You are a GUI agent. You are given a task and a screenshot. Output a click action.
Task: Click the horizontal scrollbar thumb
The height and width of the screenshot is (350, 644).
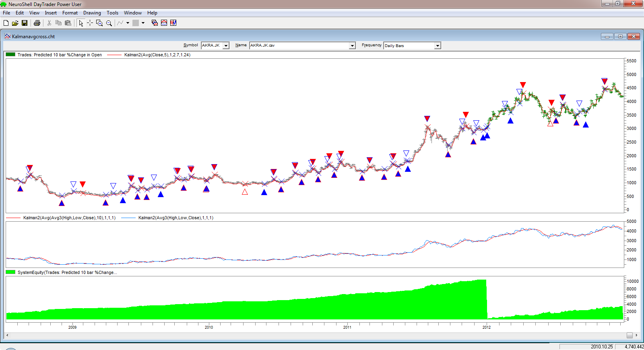[x=630, y=335]
